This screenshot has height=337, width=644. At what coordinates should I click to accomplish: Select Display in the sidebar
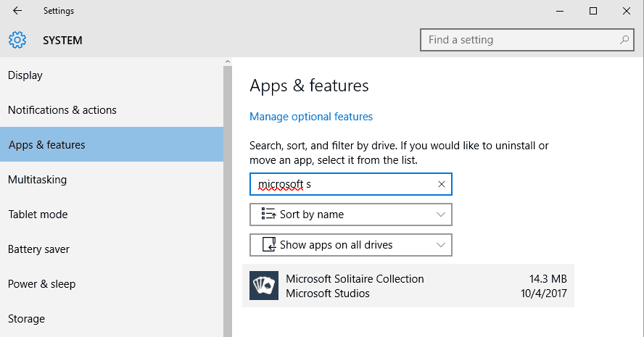click(x=112, y=75)
